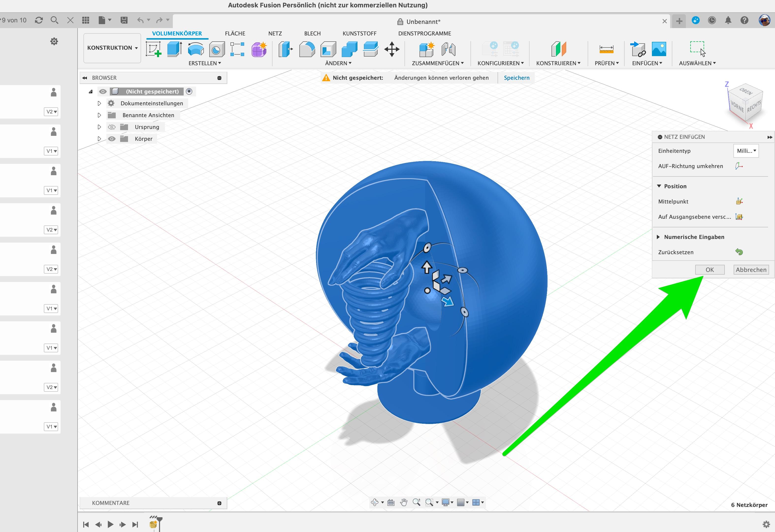Open the PRÜFEN dropdown menu
Image resolution: width=775 pixels, height=532 pixels.
tap(607, 63)
